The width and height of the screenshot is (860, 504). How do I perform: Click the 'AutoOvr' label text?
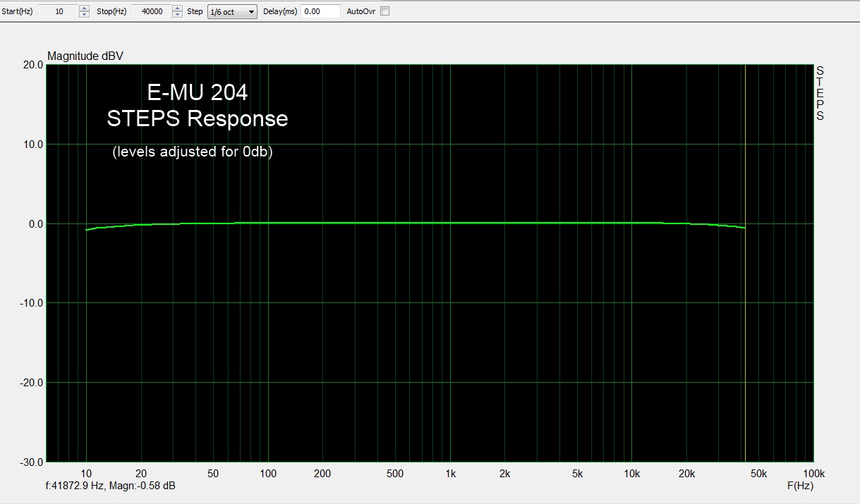click(x=361, y=12)
